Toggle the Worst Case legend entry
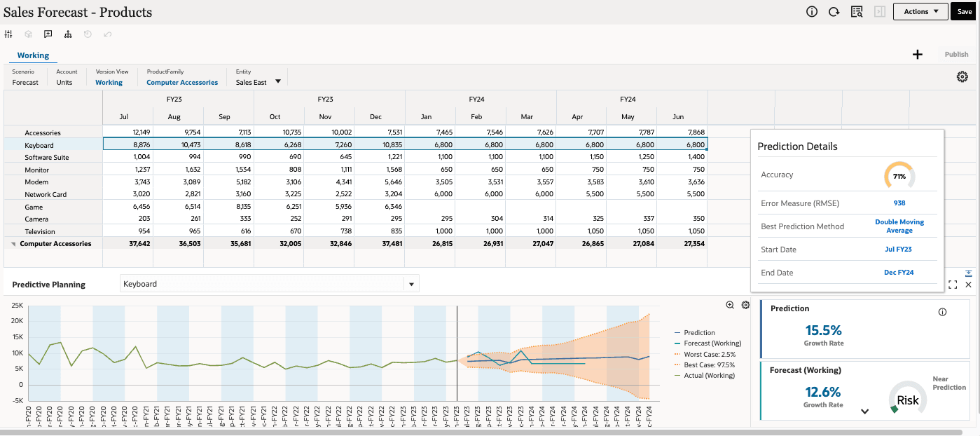This screenshot has width=980, height=436. click(x=708, y=354)
